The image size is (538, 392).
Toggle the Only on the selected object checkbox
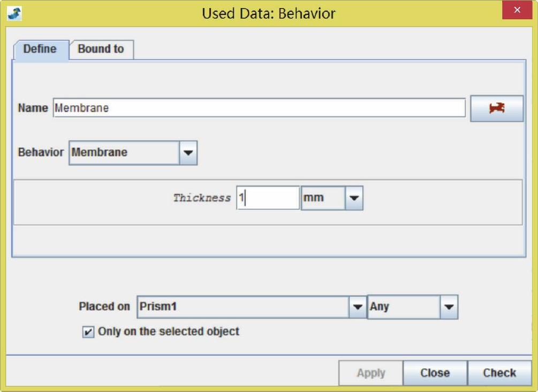pos(87,332)
